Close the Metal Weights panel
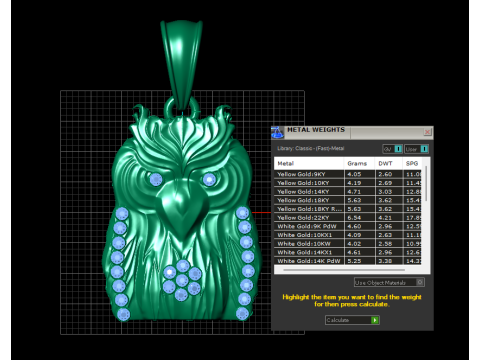This screenshot has height=360, width=480. [x=427, y=132]
